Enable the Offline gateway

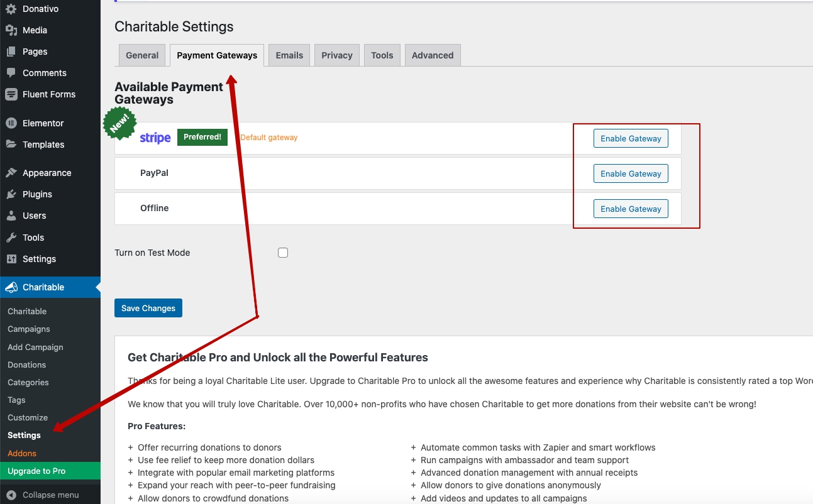(631, 209)
